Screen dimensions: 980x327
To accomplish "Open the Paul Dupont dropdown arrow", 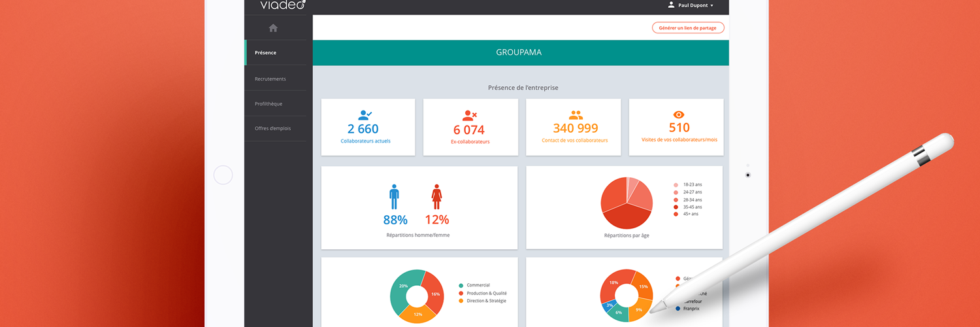I will [x=711, y=6].
